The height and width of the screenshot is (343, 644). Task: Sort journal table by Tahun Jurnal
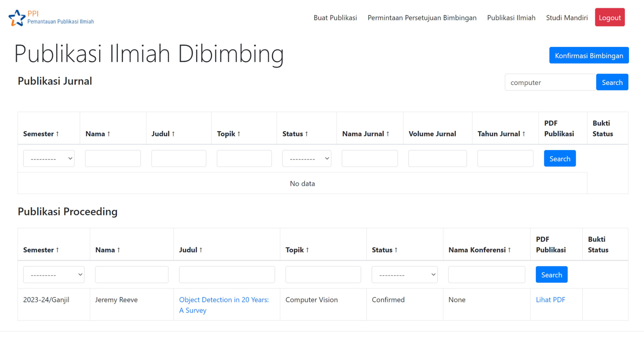(x=501, y=134)
